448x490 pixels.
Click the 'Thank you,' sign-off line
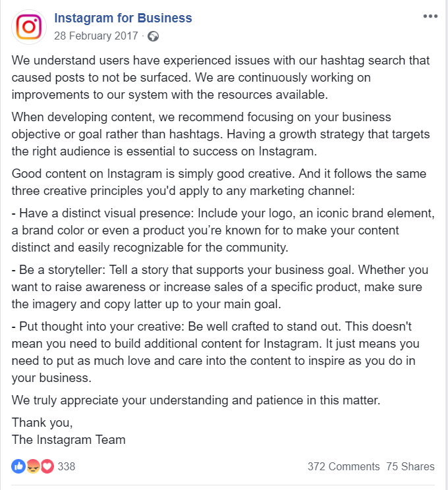(42, 423)
